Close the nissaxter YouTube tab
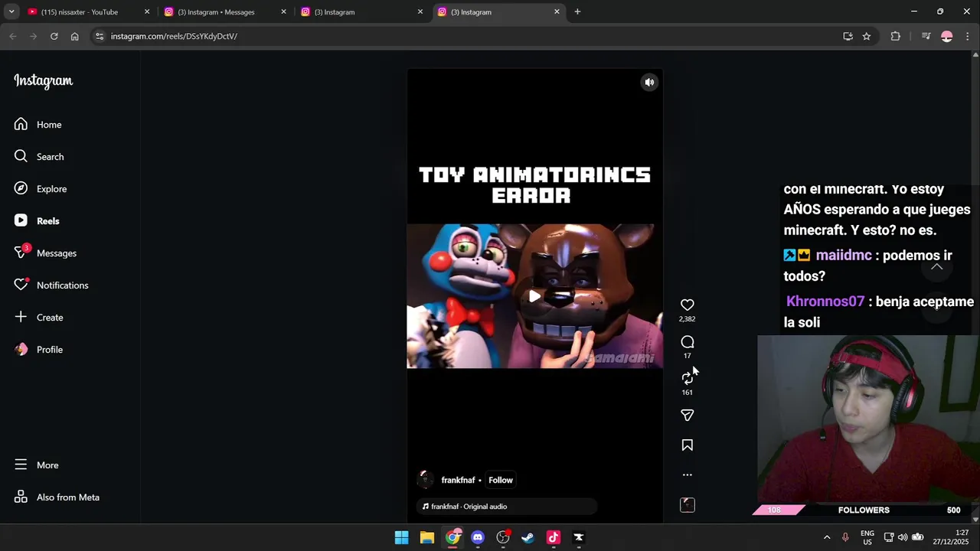 tap(147, 12)
